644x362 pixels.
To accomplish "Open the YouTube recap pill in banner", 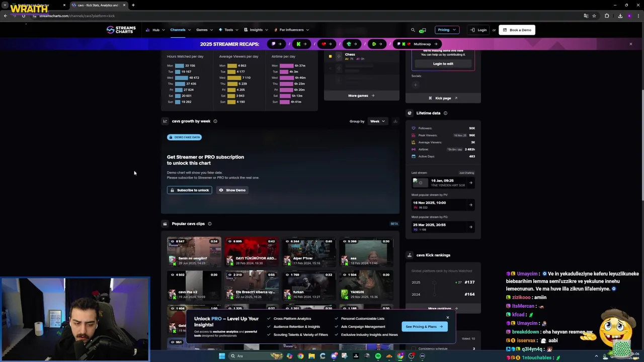I will [x=327, y=44].
